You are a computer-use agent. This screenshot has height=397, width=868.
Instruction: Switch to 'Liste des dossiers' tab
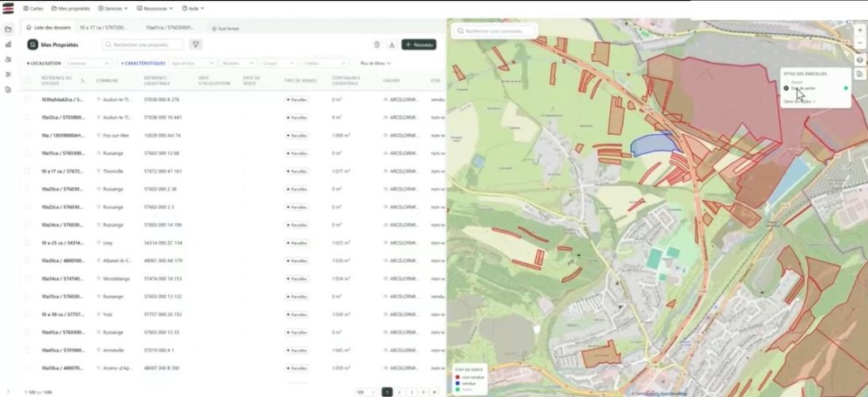click(47, 28)
